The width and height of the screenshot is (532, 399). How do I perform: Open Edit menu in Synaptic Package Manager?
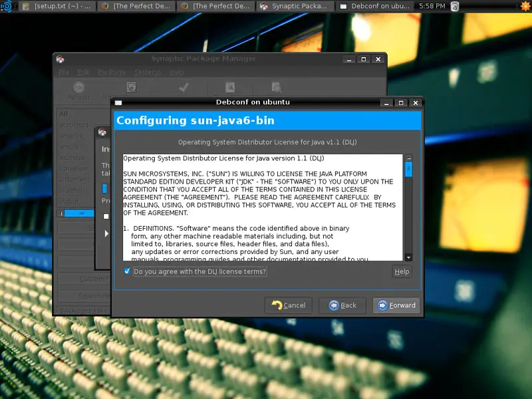point(83,72)
